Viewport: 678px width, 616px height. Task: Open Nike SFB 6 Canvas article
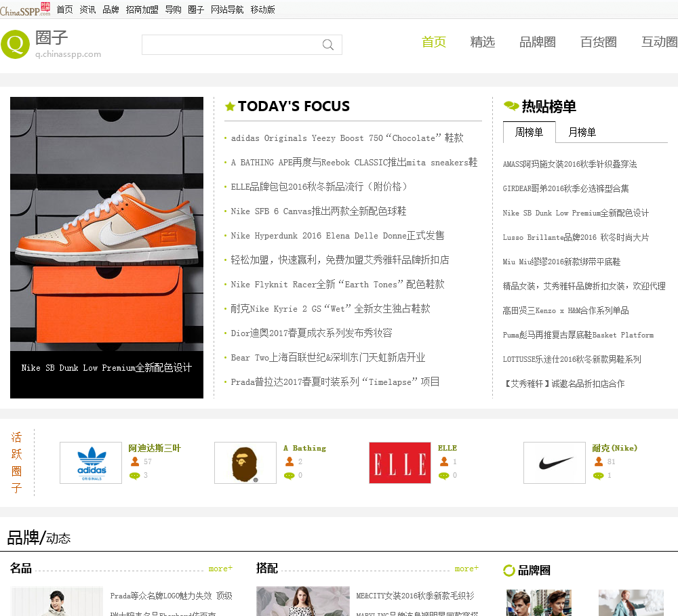pos(318,211)
